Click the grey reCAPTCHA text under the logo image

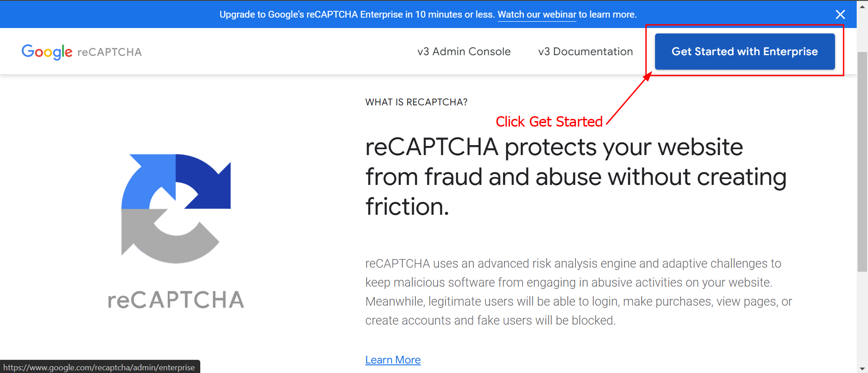coord(176,299)
